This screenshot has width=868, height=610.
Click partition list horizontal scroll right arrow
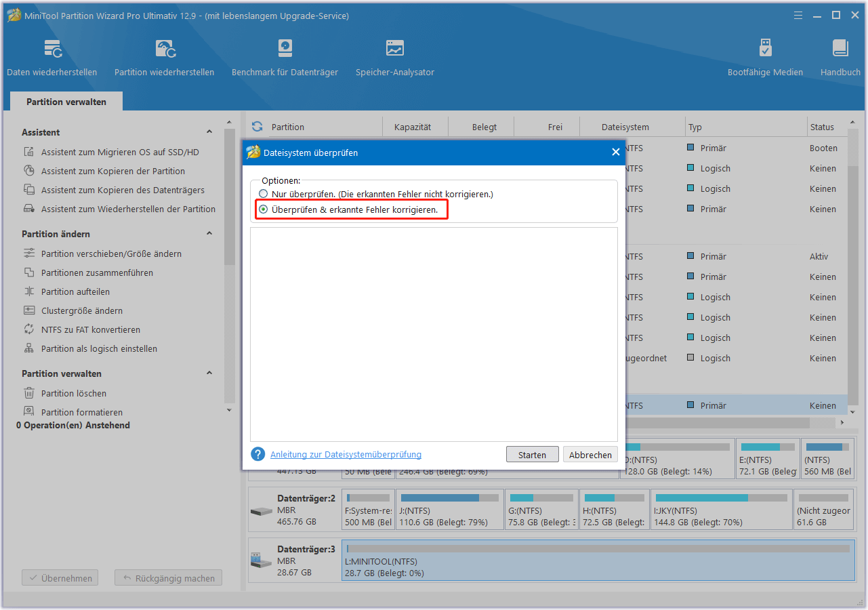point(842,422)
